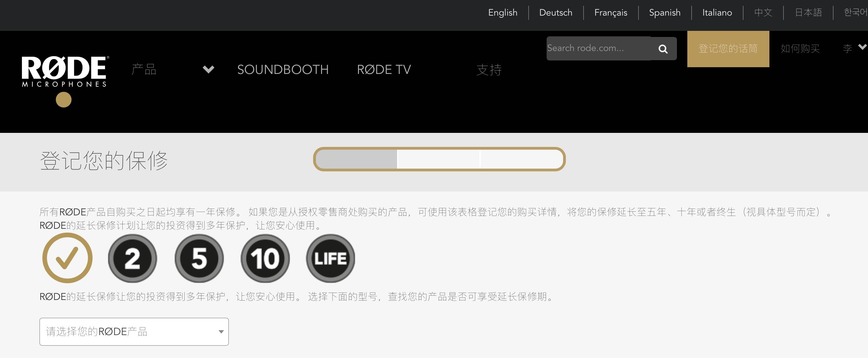Click the RØDE Microphones logo
The height and width of the screenshot is (358, 868).
[65, 71]
